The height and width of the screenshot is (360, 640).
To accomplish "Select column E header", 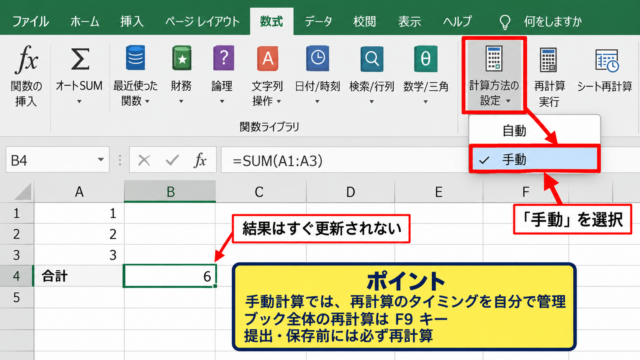I will tap(438, 191).
